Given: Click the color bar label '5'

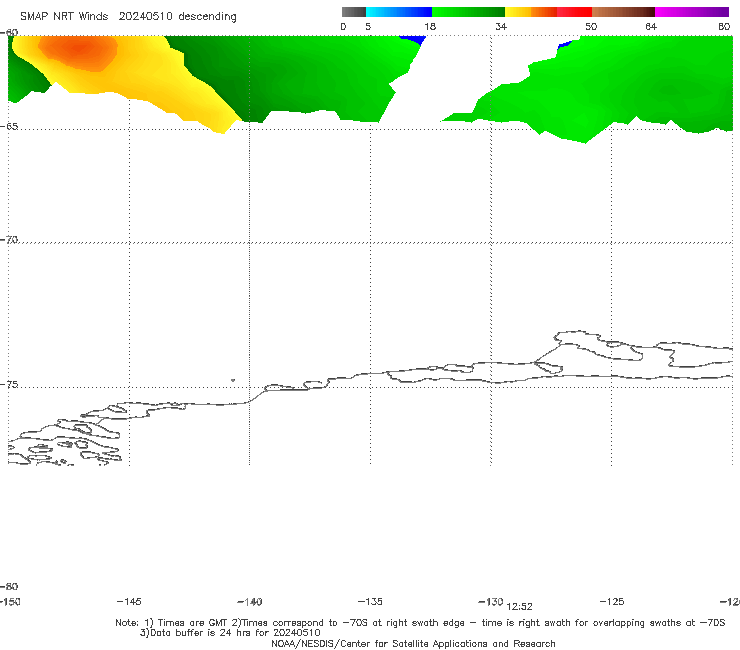Looking at the screenshot, I should tap(368, 26).
